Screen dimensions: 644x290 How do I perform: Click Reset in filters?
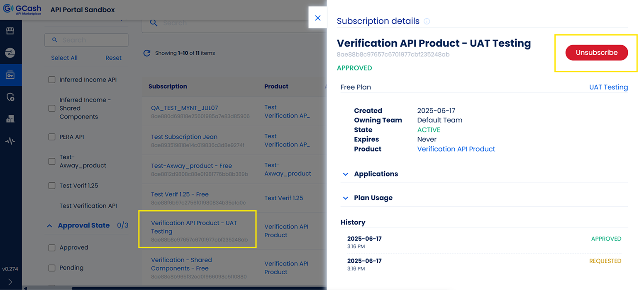click(x=113, y=58)
